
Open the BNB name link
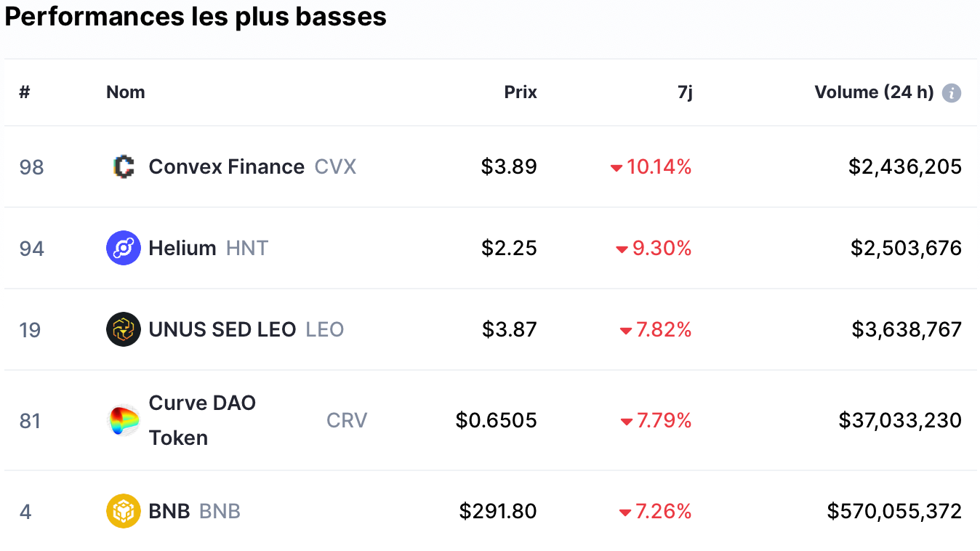[169, 511]
